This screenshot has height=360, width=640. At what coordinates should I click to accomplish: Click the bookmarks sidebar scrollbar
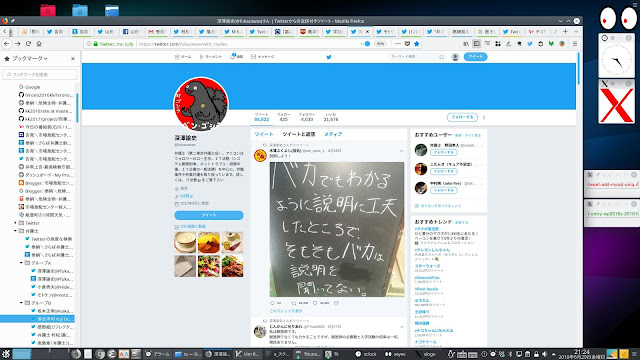77,108
